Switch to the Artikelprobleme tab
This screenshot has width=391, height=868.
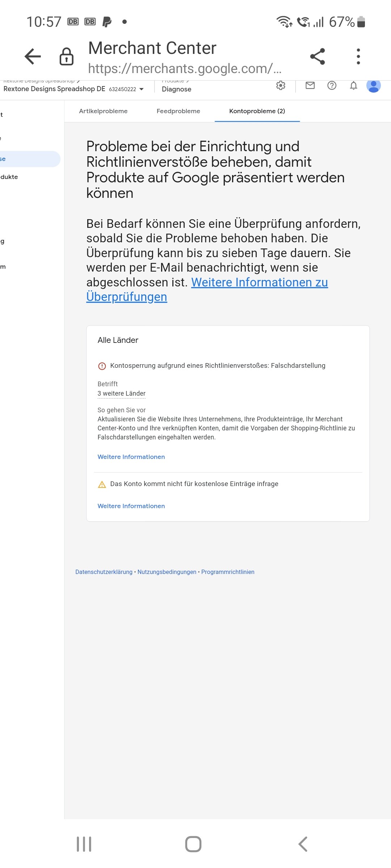pos(103,111)
